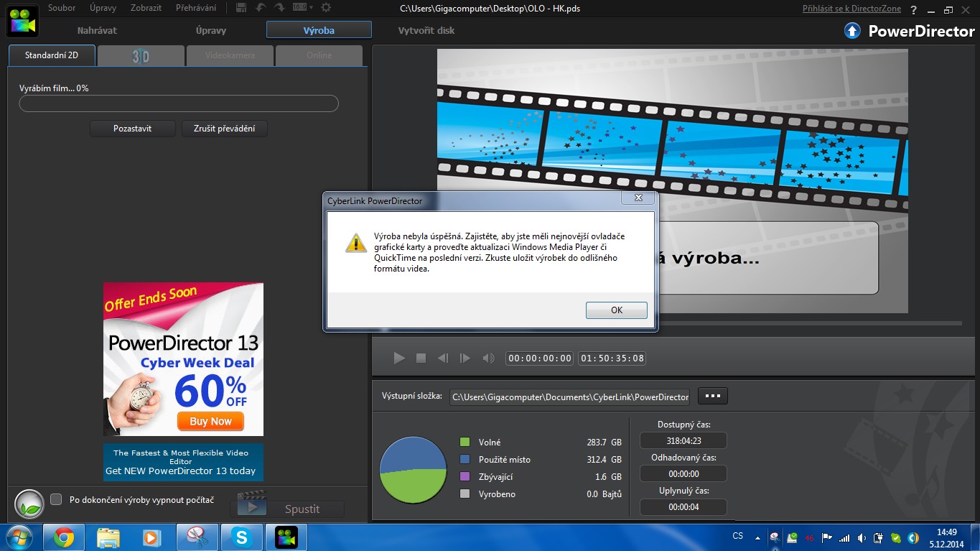Open the Přehrávání menu
Viewport: 980px width, 551px height.
(x=195, y=8)
